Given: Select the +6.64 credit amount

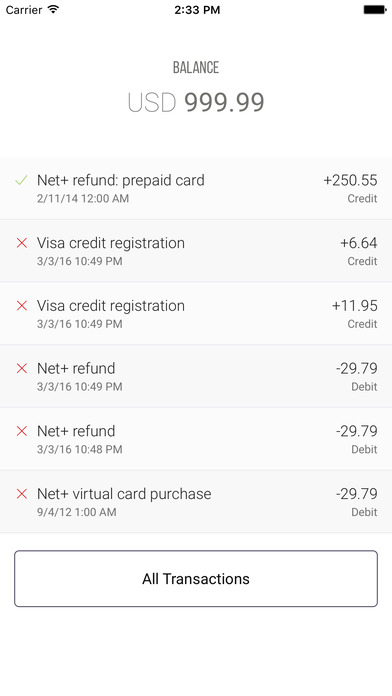Looking at the screenshot, I should (x=359, y=243).
